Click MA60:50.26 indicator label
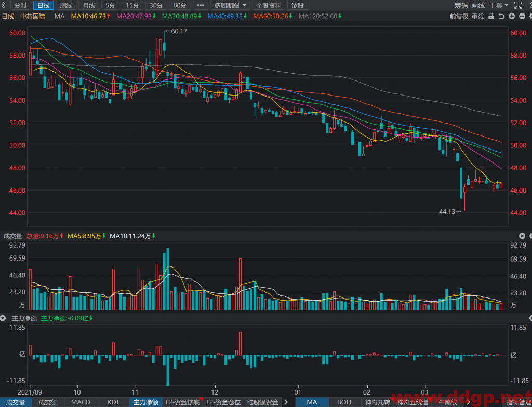The height and width of the screenshot is (407, 532). [x=273, y=16]
